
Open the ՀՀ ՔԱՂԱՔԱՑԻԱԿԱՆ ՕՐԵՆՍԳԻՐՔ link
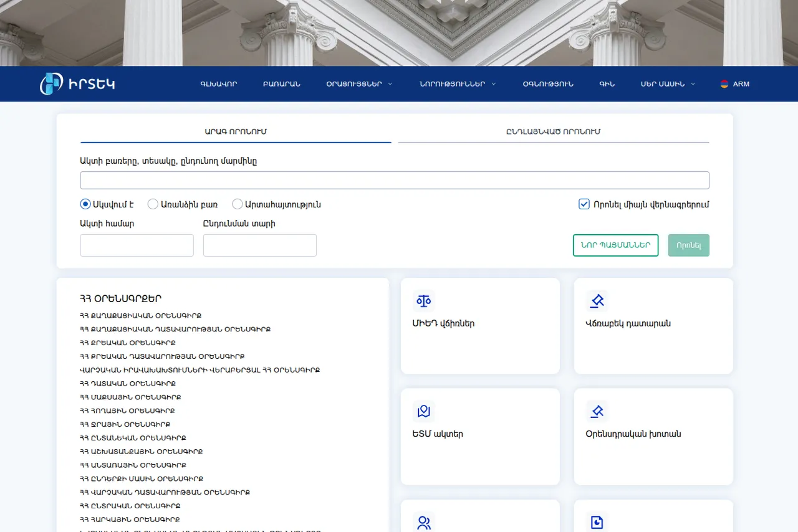(141, 316)
